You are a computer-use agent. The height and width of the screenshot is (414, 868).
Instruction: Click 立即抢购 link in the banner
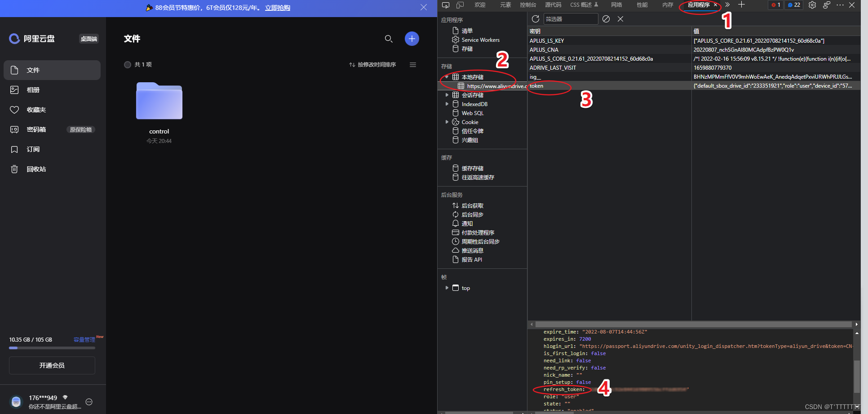[278, 8]
